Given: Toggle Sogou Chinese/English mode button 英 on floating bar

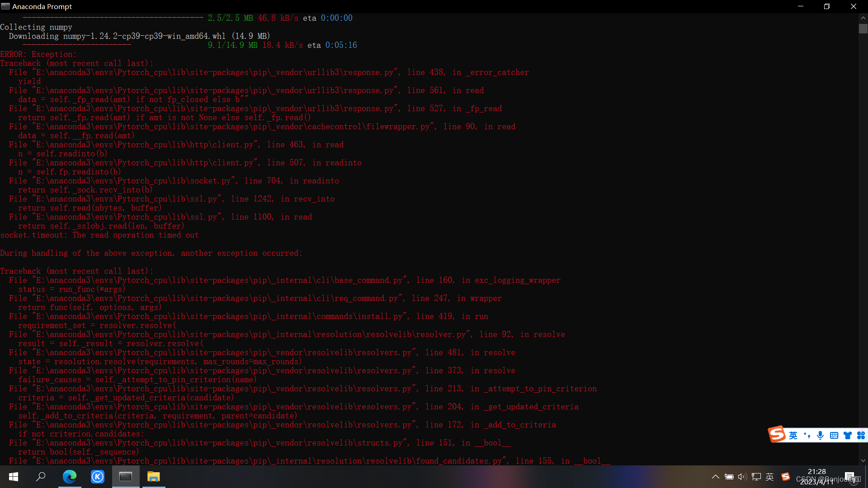Looking at the screenshot, I should click(x=793, y=436).
